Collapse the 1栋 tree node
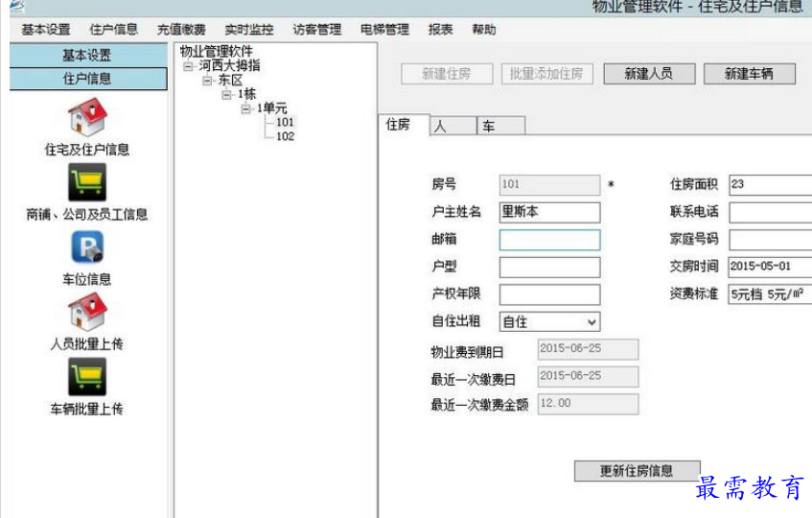The width and height of the screenshot is (812, 518). click(x=226, y=95)
